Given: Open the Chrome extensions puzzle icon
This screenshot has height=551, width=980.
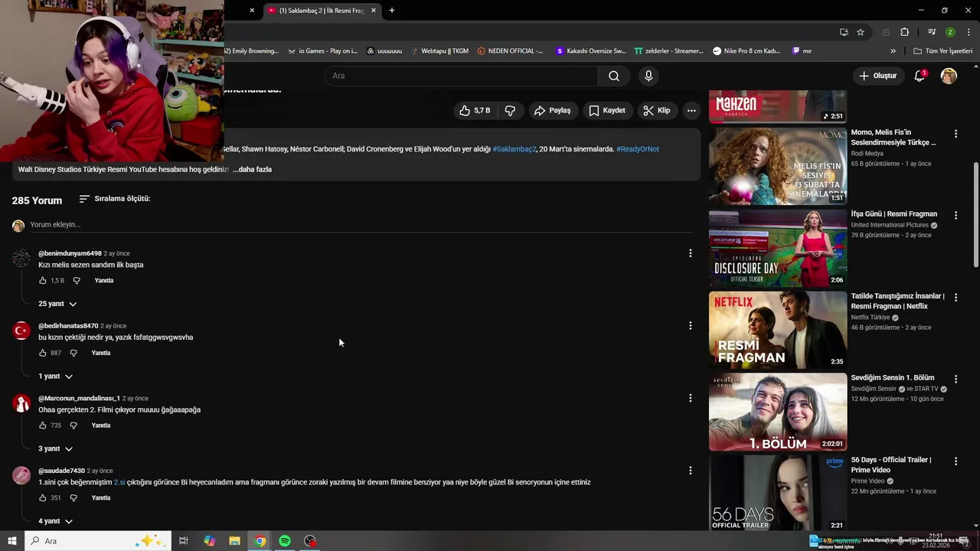Looking at the screenshot, I should [904, 32].
